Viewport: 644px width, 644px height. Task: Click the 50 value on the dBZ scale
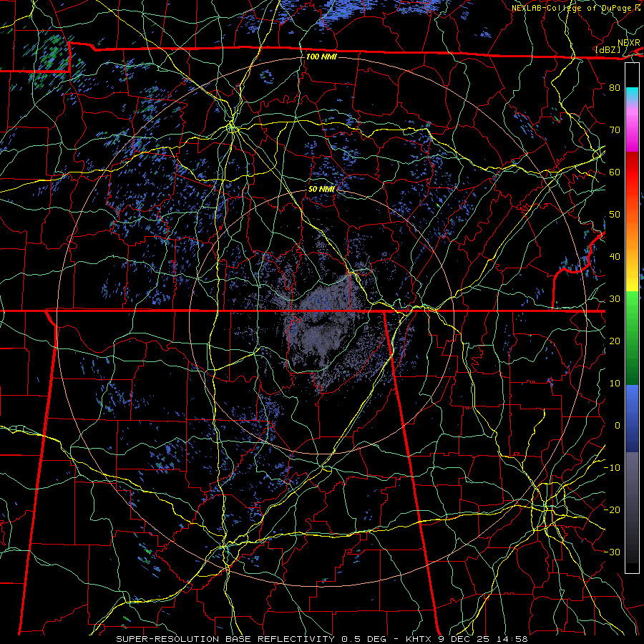coord(615,215)
